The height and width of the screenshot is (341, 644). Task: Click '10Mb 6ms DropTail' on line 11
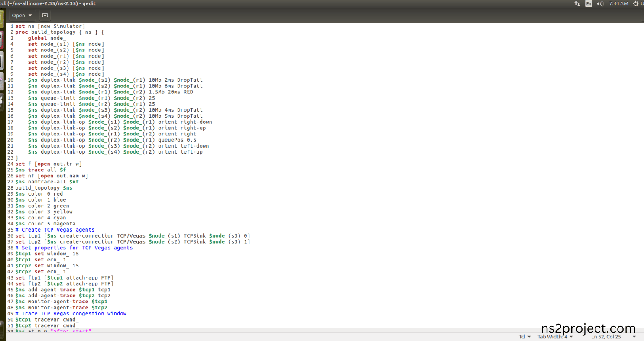(x=175, y=86)
